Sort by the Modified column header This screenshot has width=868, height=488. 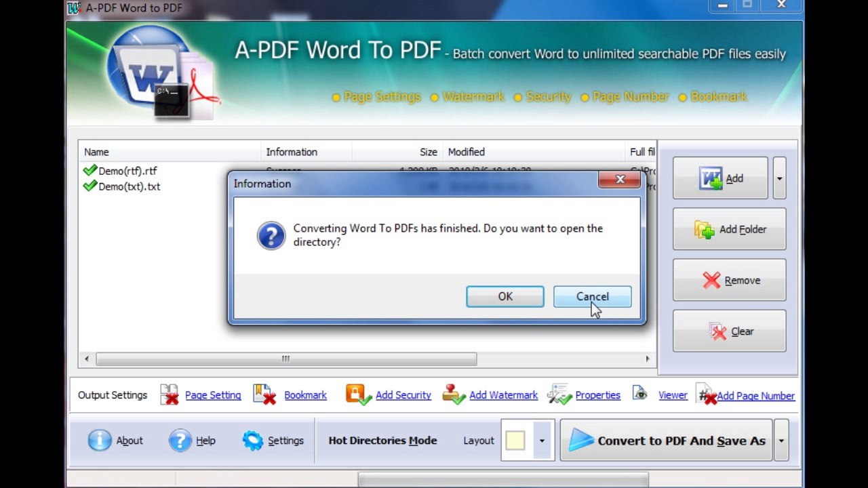tap(534, 152)
